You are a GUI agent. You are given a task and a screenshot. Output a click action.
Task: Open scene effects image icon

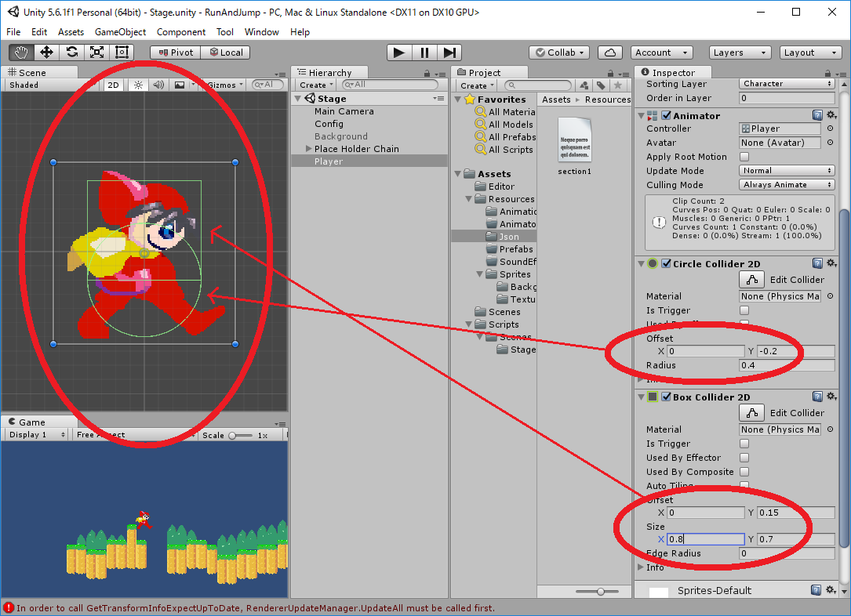point(179,85)
